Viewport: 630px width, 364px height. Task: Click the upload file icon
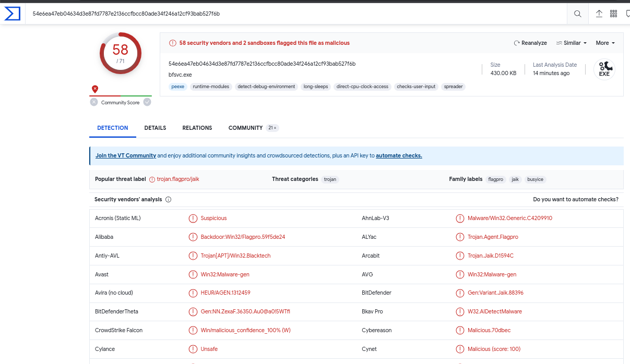point(599,14)
